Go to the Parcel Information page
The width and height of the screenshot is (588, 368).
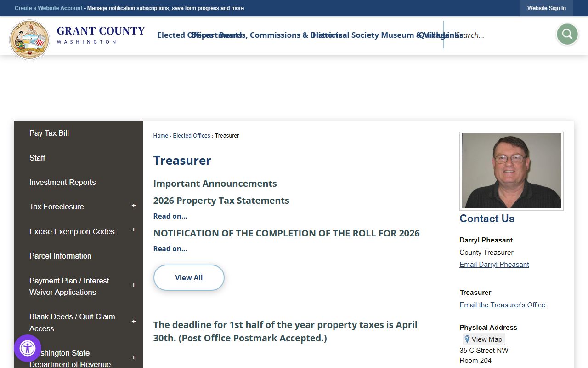coord(60,256)
